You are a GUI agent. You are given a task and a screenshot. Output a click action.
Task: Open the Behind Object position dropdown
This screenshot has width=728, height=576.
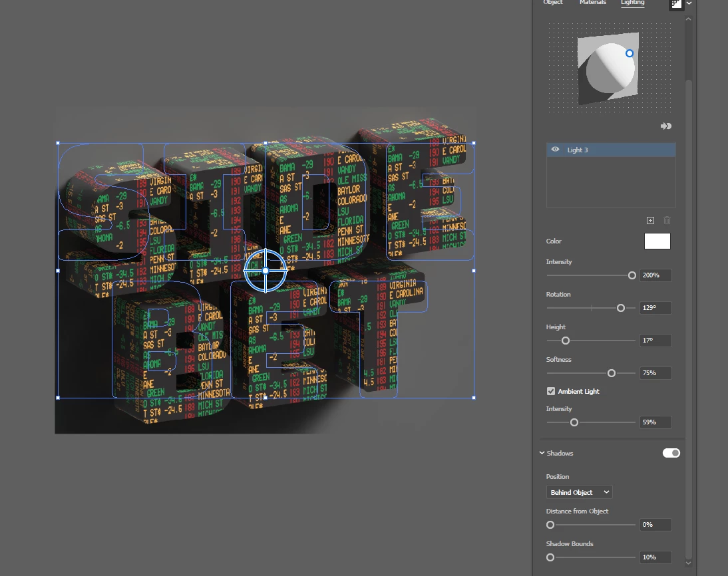(579, 492)
